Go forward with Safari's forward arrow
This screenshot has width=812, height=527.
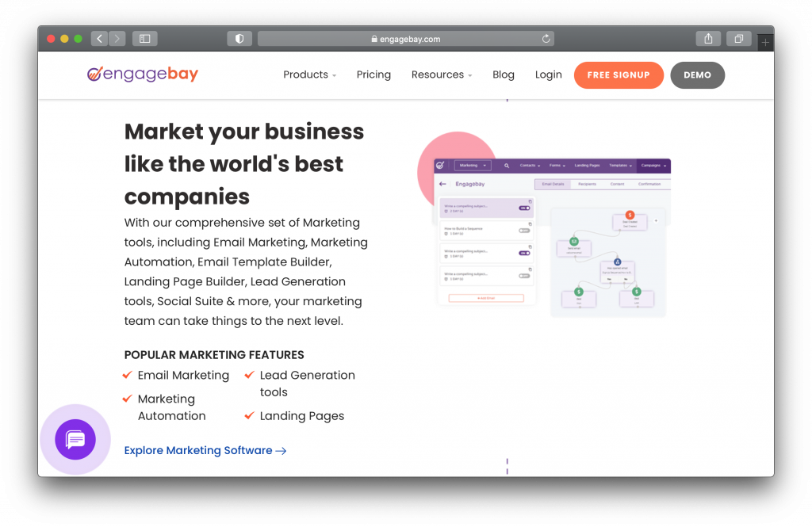[117, 39]
